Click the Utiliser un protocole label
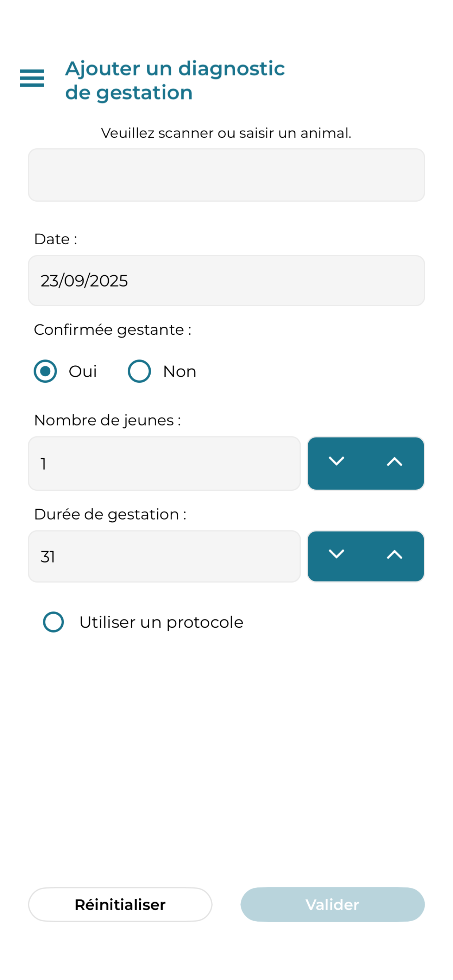The height and width of the screenshot is (980, 453). coord(162,622)
